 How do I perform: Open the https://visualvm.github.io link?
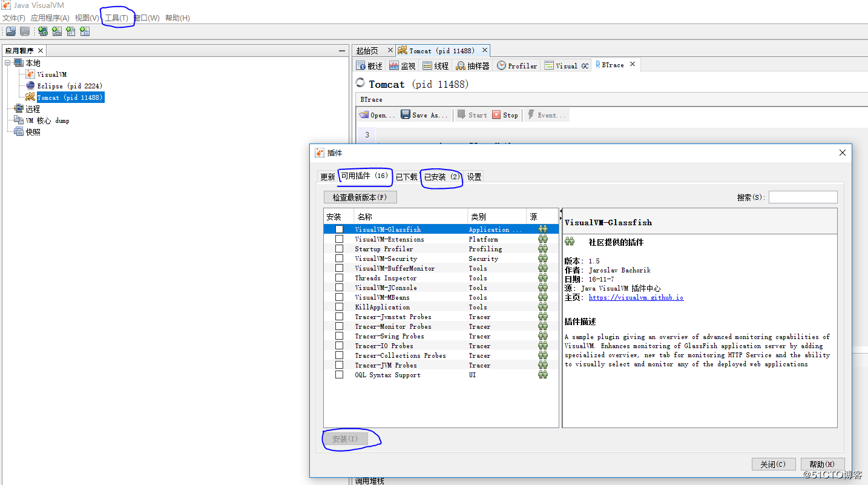(636, 297)
